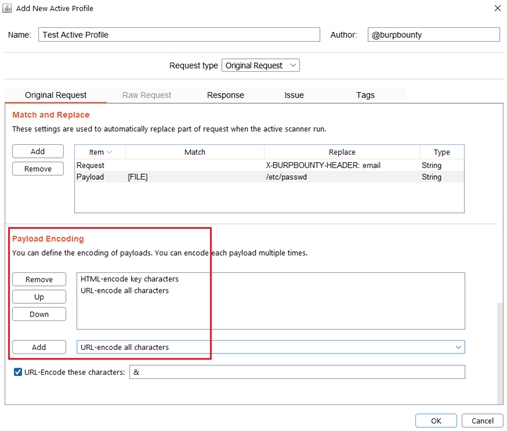Click Add in Match and Replace section

point(38,151)
